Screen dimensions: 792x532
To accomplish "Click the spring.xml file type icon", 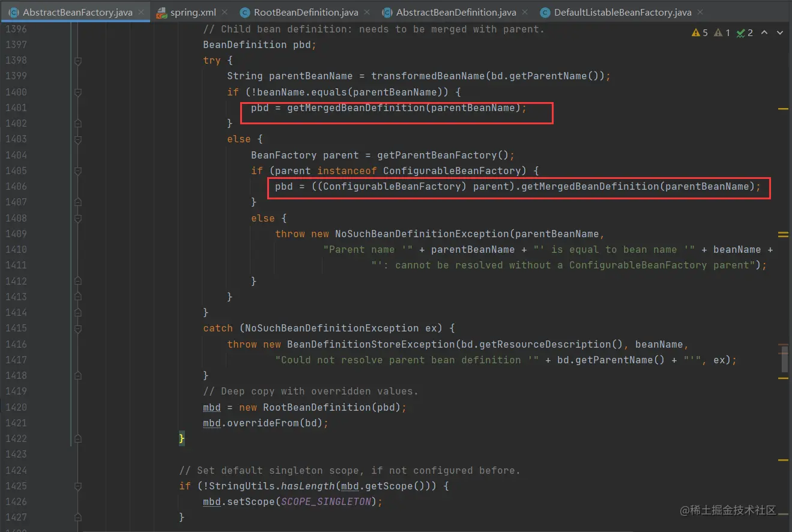I will [161, 13].
